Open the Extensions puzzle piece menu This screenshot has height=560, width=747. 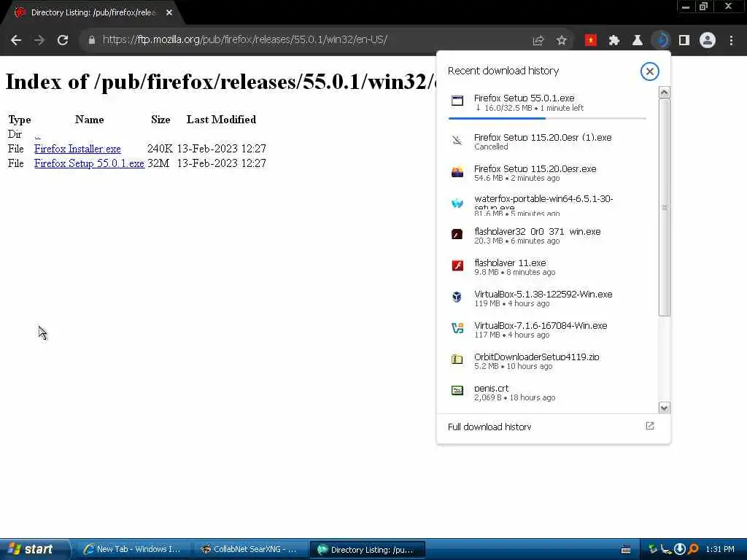tap(614, 41)
